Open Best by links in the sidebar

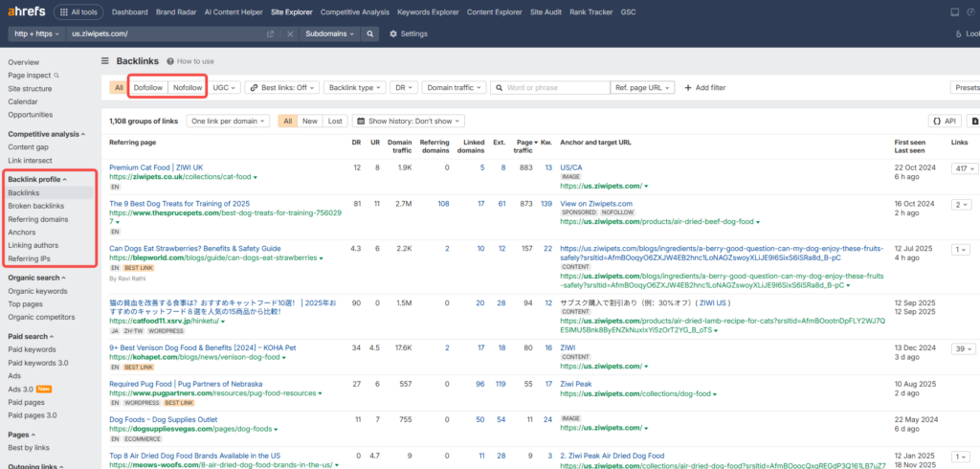coord(29,448)
